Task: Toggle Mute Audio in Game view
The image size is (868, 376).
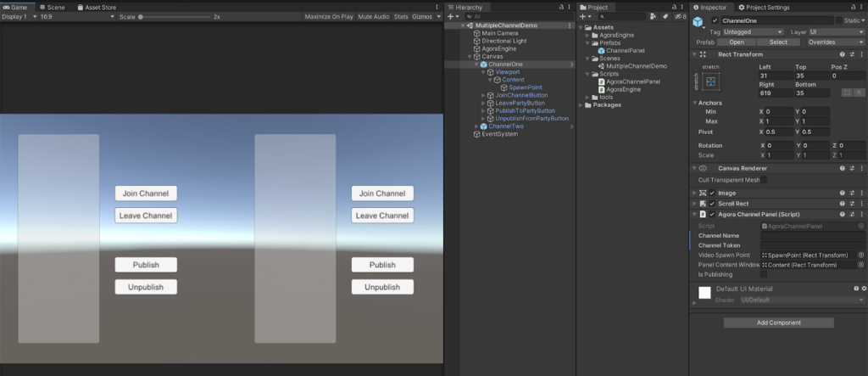Action: (x=374, y=17)
